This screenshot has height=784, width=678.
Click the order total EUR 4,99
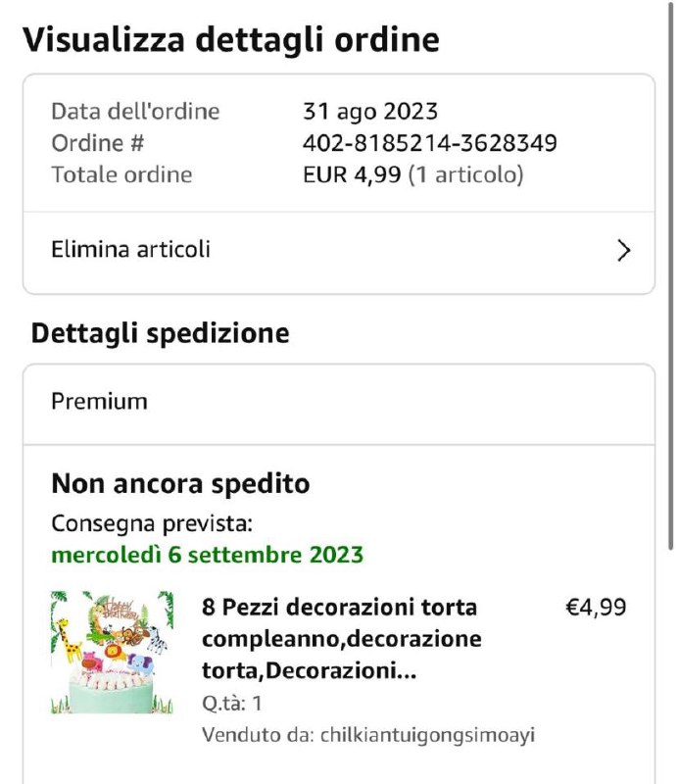click(x=353, y=175)
